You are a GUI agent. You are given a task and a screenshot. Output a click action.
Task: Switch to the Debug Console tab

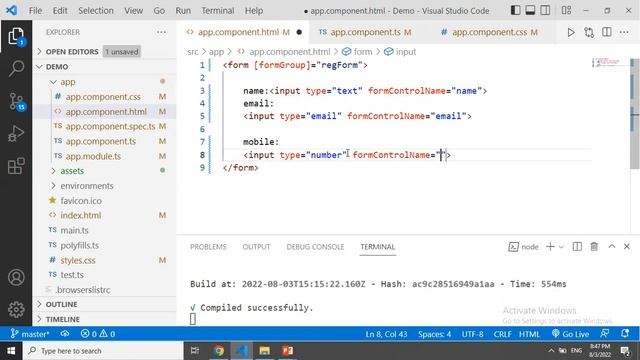(x=315, y=247)
